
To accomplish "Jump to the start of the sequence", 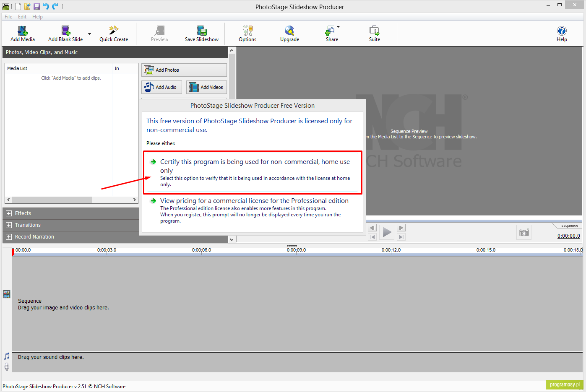I will click(x=372, y=237).
